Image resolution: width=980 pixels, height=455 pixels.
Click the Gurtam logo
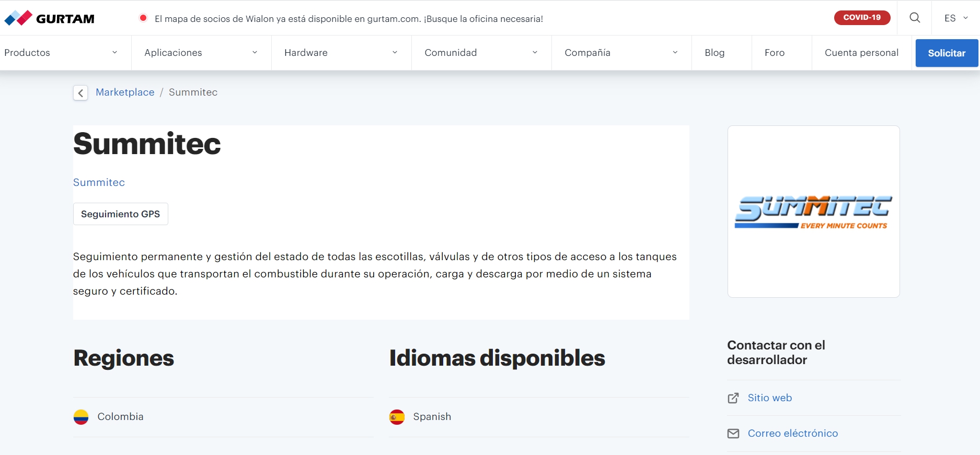[50, 18]
